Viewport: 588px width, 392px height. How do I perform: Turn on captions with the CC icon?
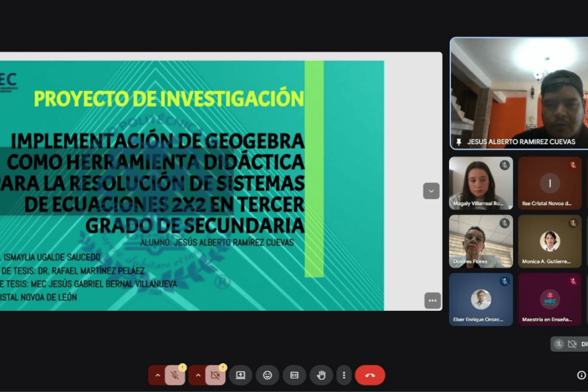click(x=294, y=375)
